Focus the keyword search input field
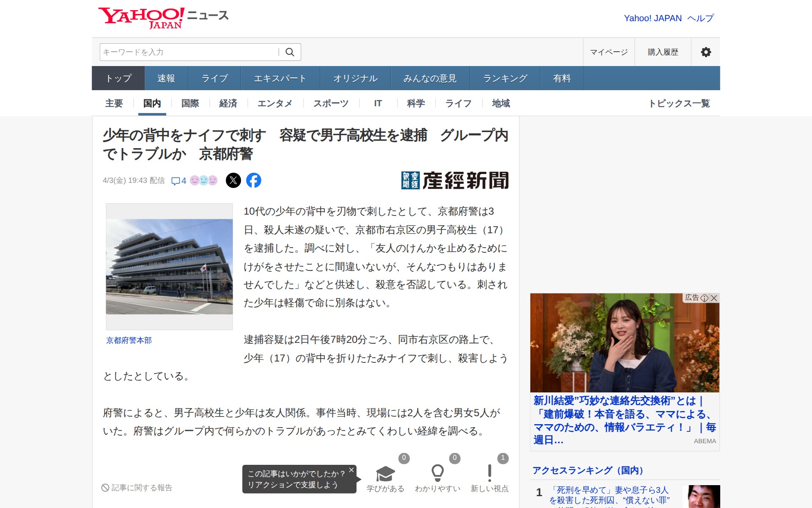This screenshot has width=812, height=508. coord(188,52)
